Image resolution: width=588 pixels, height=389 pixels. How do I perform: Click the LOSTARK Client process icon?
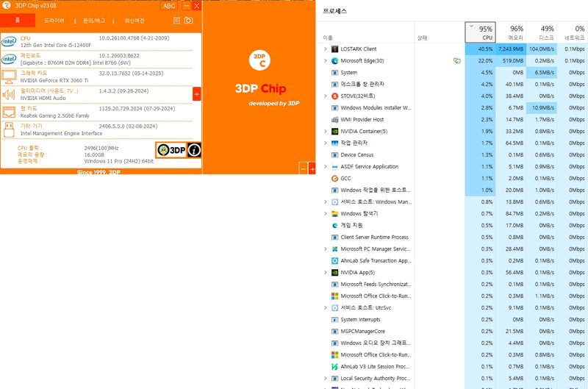[x=335, y=49]
